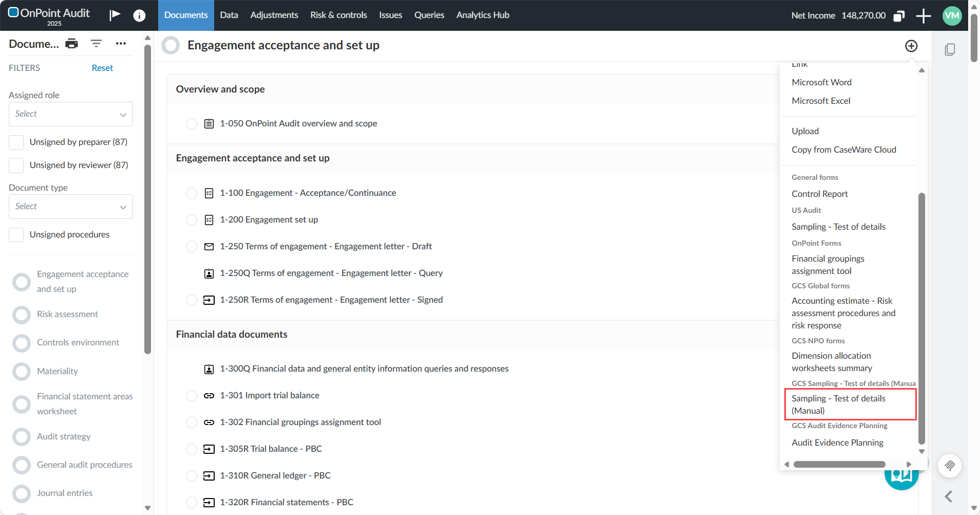This screenshot has height=515, width=980.
Task: Open the Queries tab
Action: point(429,15)
